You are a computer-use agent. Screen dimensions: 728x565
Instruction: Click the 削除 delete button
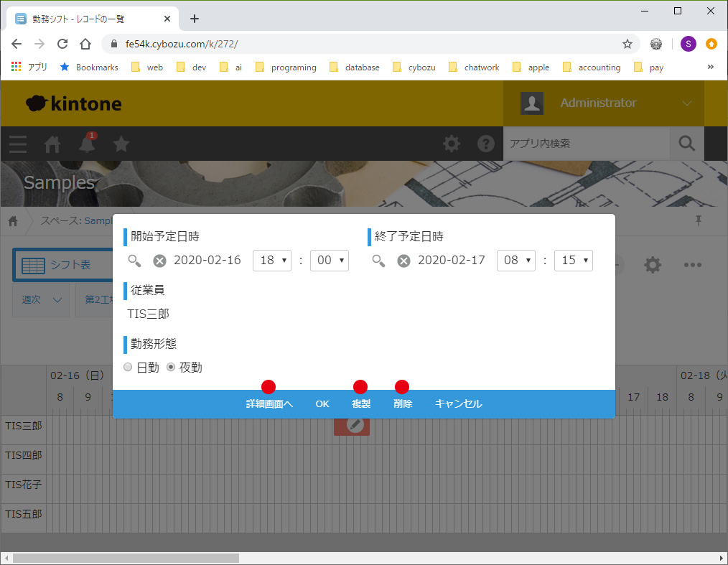403,404
